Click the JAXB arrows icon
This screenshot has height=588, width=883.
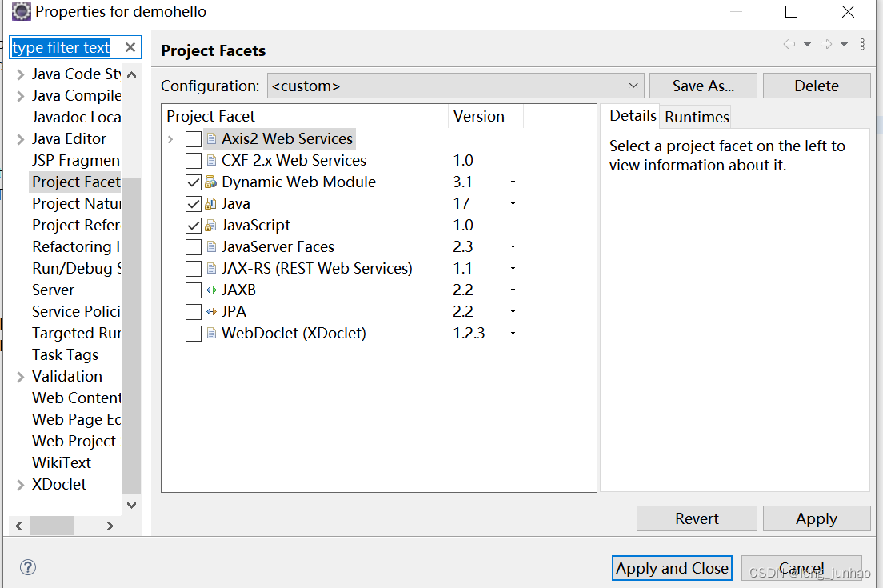coord(210,290)
